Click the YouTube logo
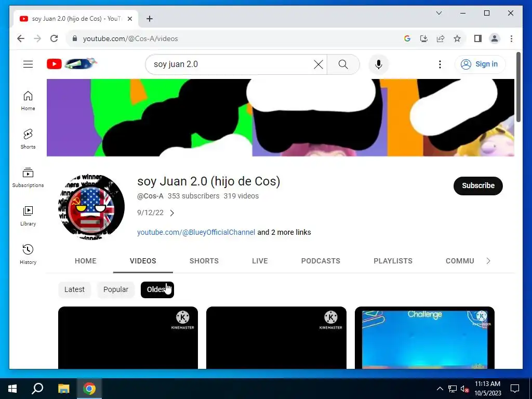 coord(72,63)
